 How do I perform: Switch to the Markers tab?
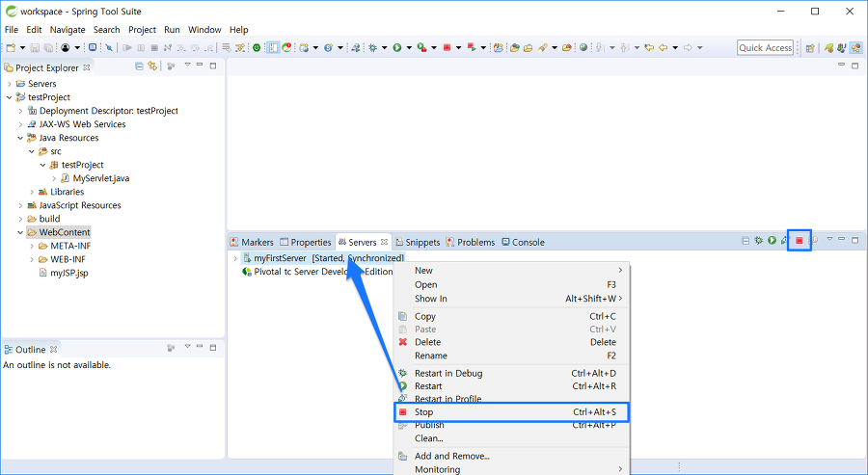[x=252, y=242]
